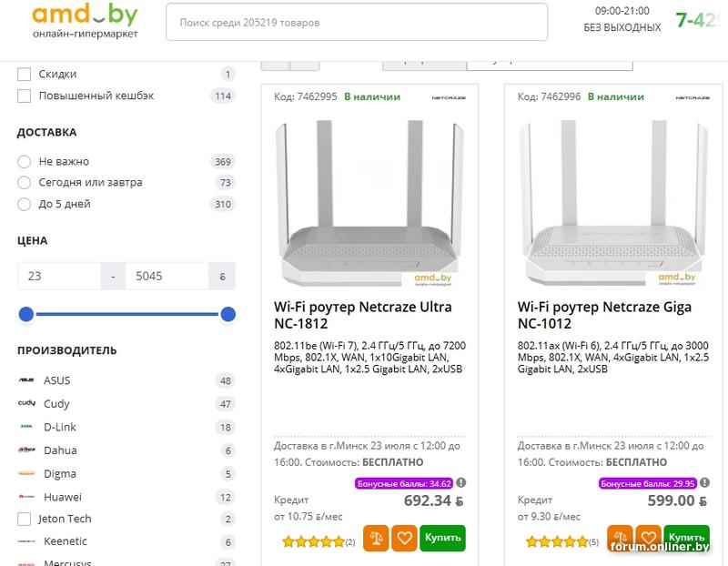Click info icon beside 29.95 bonus points

click(x=704, y=483)
